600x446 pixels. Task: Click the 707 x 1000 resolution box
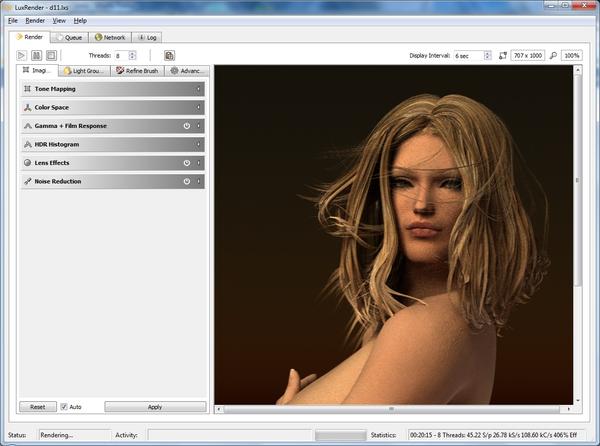click(x=528, y=55)
